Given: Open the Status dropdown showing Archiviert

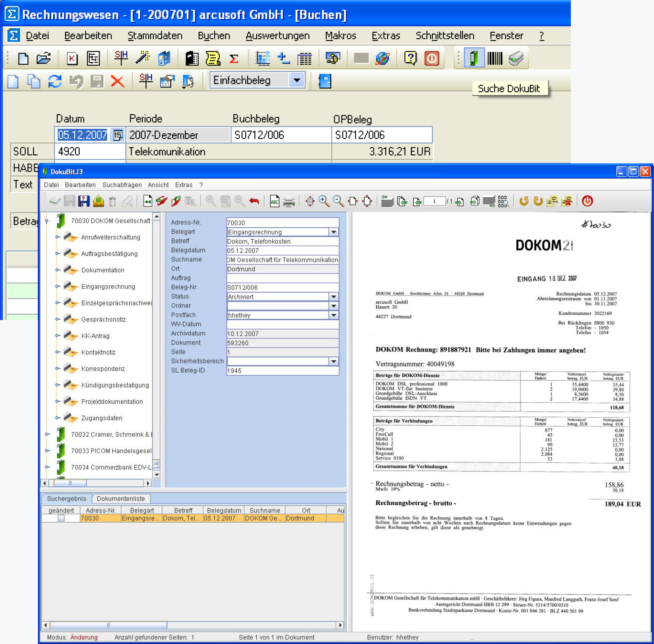Looking at the screenshot, I should (x=333, y=297).
